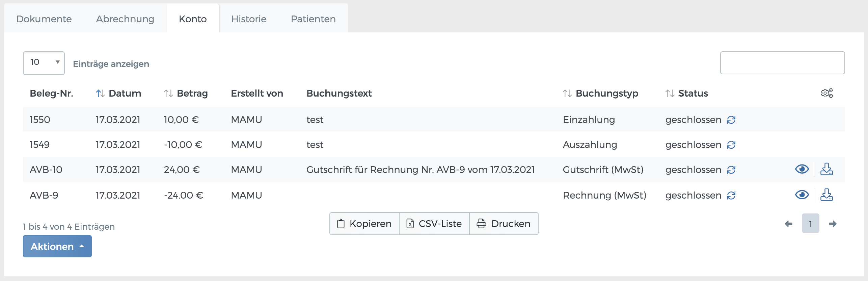Viewport: 868px width, 281px height.
Task: Click Auszahlung booking type cell
Action: tap(590, 145)
